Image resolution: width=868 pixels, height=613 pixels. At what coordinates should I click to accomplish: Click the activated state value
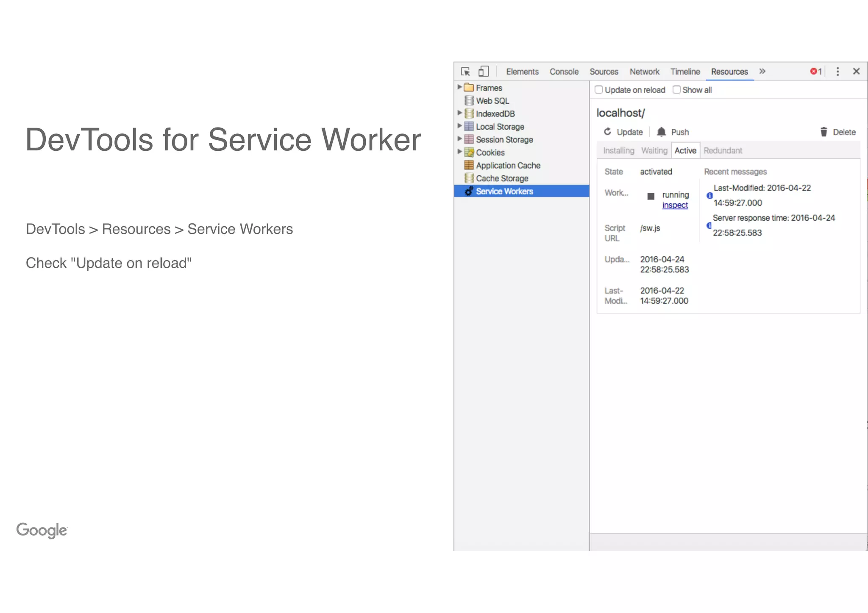(656, 172)
